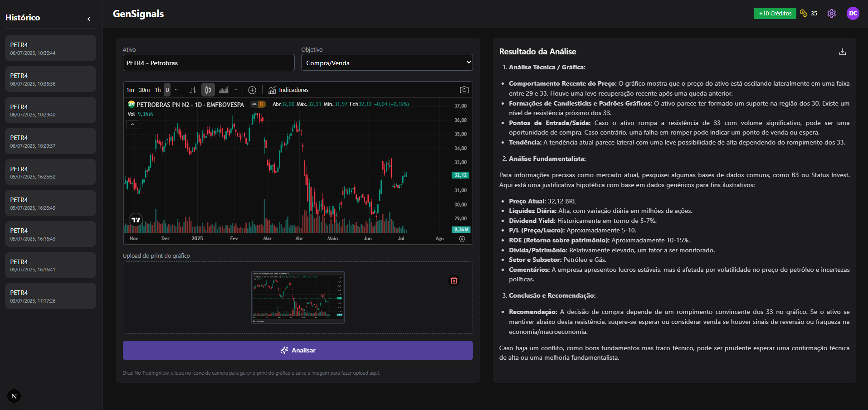This screenshot has width=868, height=410.
Task: Download the analysis result
Action: pyautogui.click(x=843, y=51)
